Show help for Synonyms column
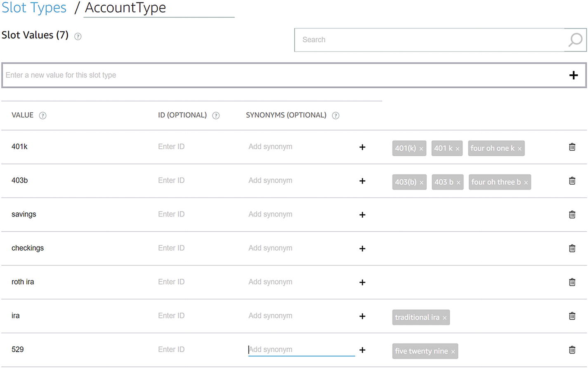 point(335,116)
